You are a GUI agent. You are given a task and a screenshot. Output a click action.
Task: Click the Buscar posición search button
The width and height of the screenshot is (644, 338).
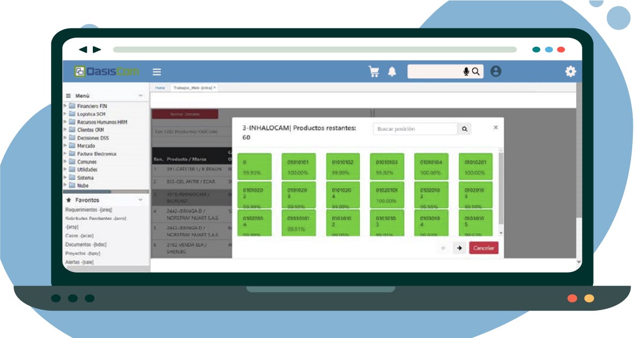point(464,129)
